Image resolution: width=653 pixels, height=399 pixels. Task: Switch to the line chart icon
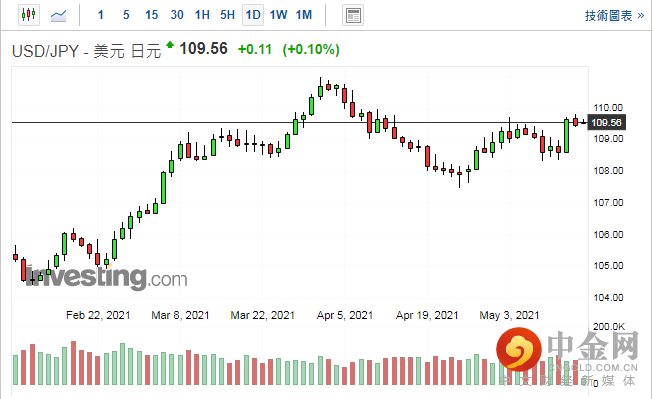coord(58,15)
